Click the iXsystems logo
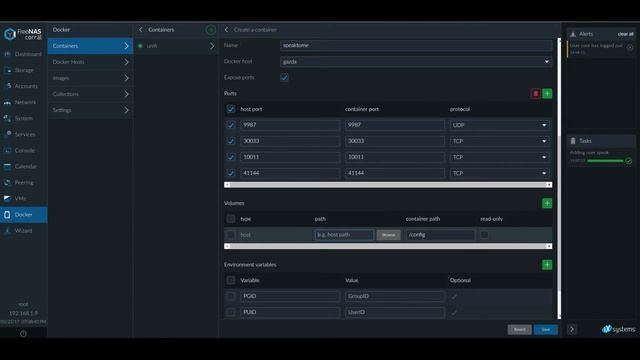This screenshot has width=640, height=360. [x=618, y=329]
